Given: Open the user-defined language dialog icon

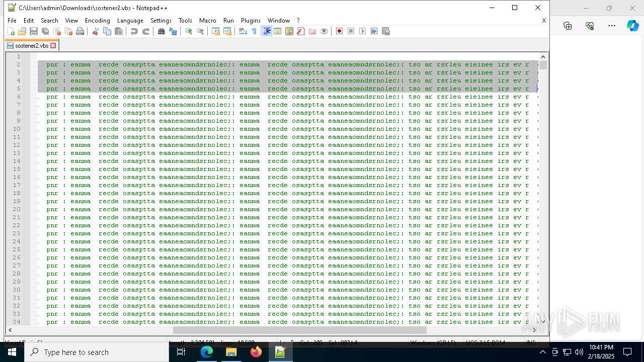Looking at the screenshot, I should [x=277, y=31].
